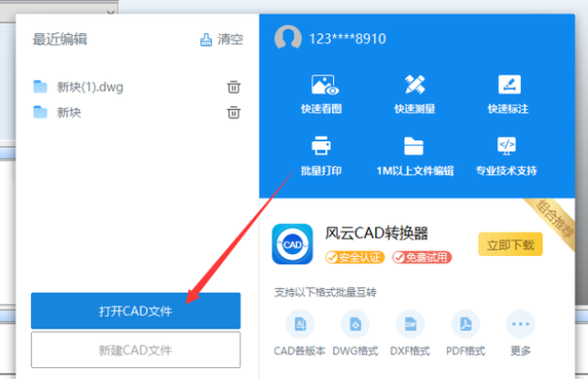This screenshot has height=379, width=588.
Task: Click the account name 123****8910
Action: pos(348,39)
